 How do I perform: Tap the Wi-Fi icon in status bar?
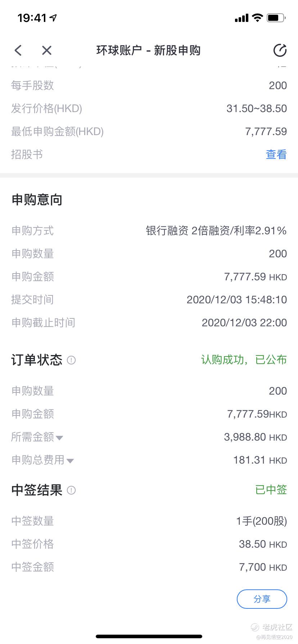(x=257, y=18)
